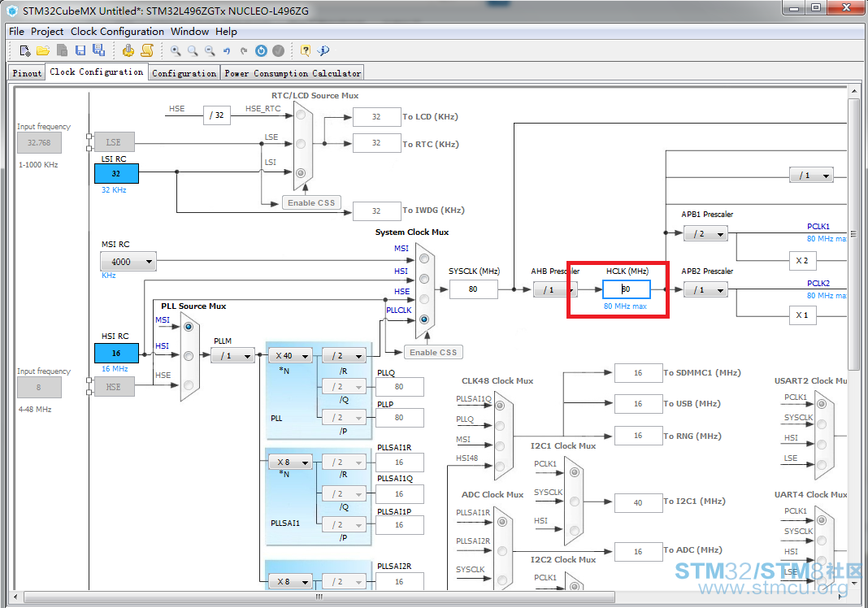This screenshot has height=608, width=868.
Task: Click Enable CSS button under RTC/LCD Mux
Action: point(311,202)
